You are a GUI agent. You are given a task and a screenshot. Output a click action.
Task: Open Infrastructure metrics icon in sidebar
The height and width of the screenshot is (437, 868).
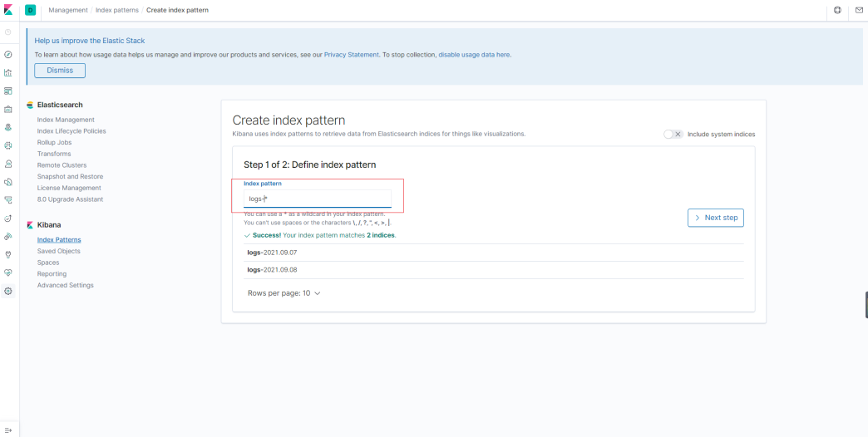coord(7,164)
